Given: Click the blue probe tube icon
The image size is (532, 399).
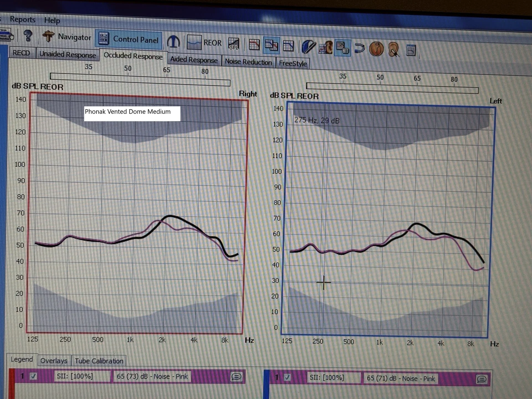Looking at the screenshot, I should coord(309,47).
